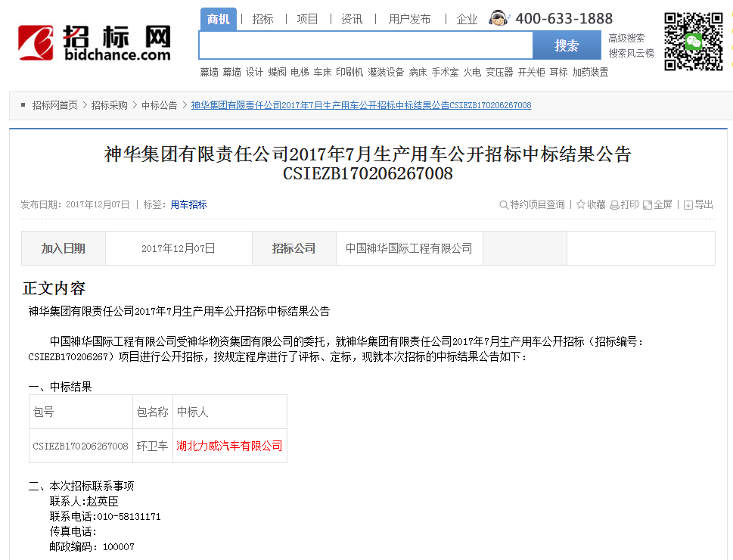733x560 pixels.
Task: Select the 商机 search tab
Action: tap(219, 19)
